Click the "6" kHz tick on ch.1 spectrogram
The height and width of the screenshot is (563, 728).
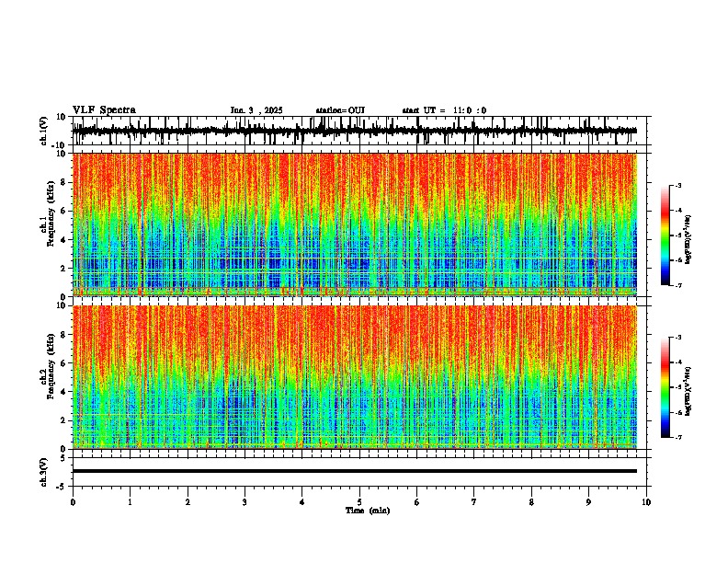point(63,212)
